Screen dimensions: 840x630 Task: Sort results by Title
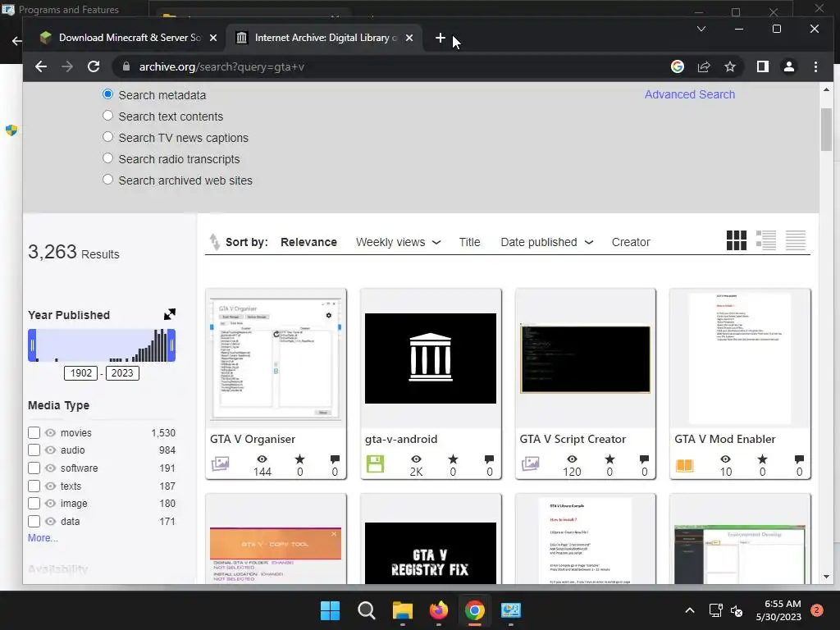coord(469,242)
